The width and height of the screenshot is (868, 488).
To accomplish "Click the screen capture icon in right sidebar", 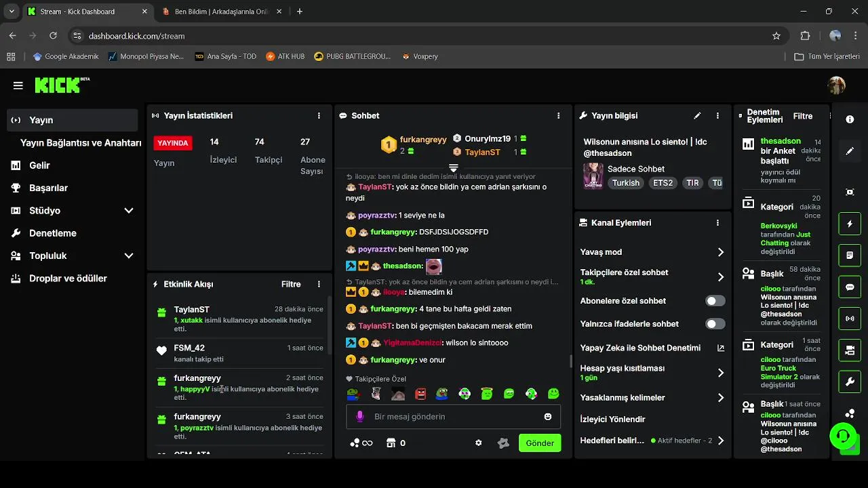I will click(850, 192).
